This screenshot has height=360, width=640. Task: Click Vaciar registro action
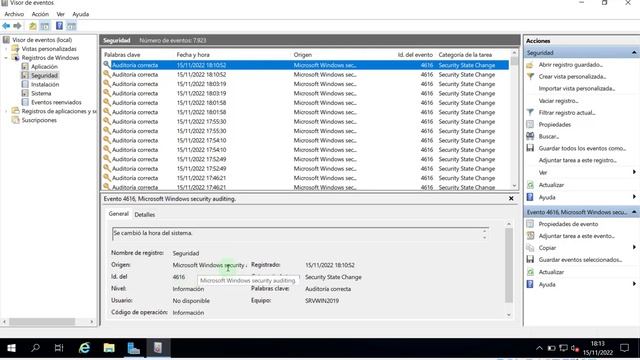(558, 101)
